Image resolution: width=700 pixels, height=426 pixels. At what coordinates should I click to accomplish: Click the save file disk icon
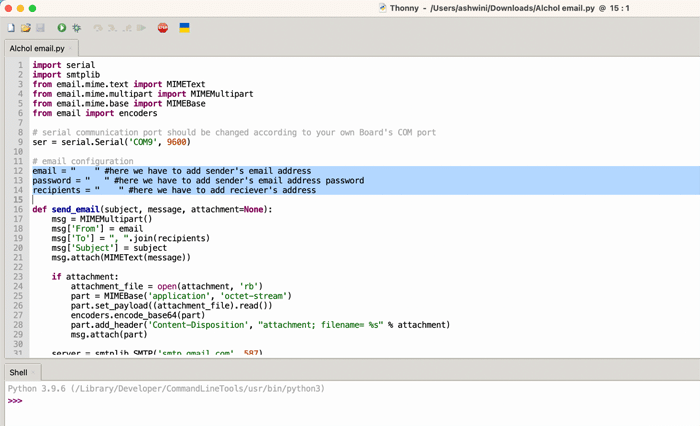[40, 28]
